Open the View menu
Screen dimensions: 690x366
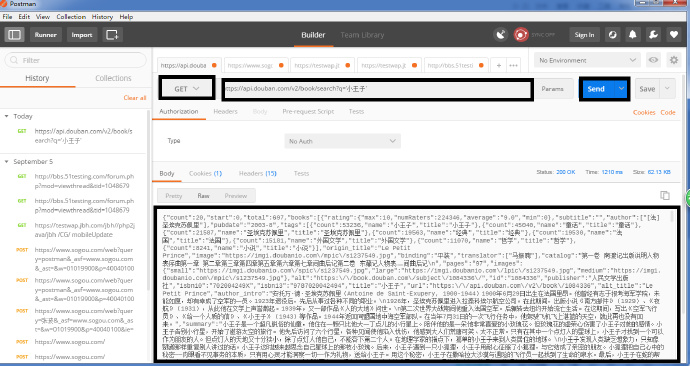43,17
